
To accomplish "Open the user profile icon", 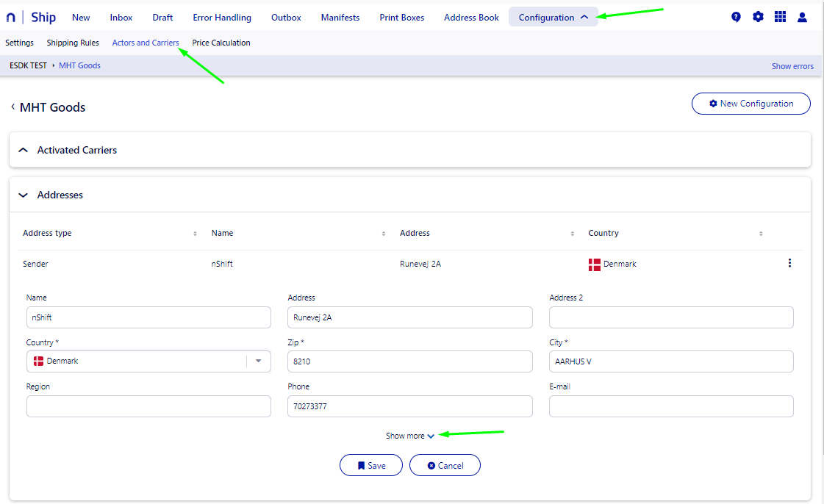I will [802, 17].
